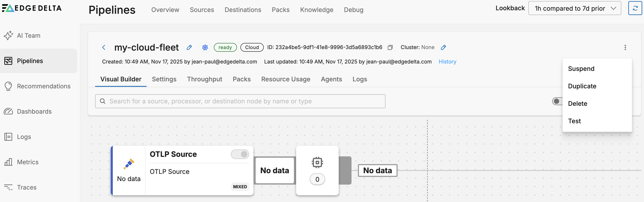Screen dimensions: 644x202
Task: Click the Kubernetes wheel icon
Action: [x=205, y=48]
